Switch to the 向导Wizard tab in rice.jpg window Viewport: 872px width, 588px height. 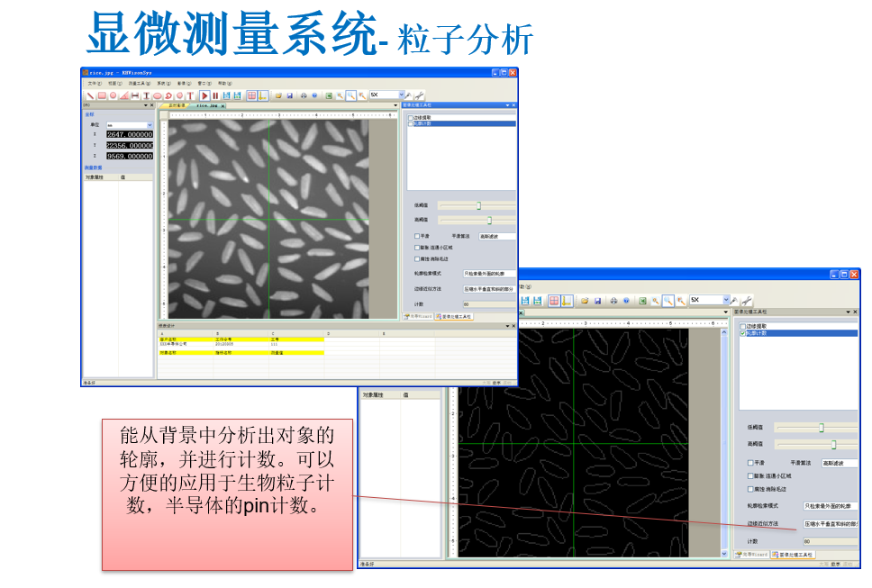[418, 316]
